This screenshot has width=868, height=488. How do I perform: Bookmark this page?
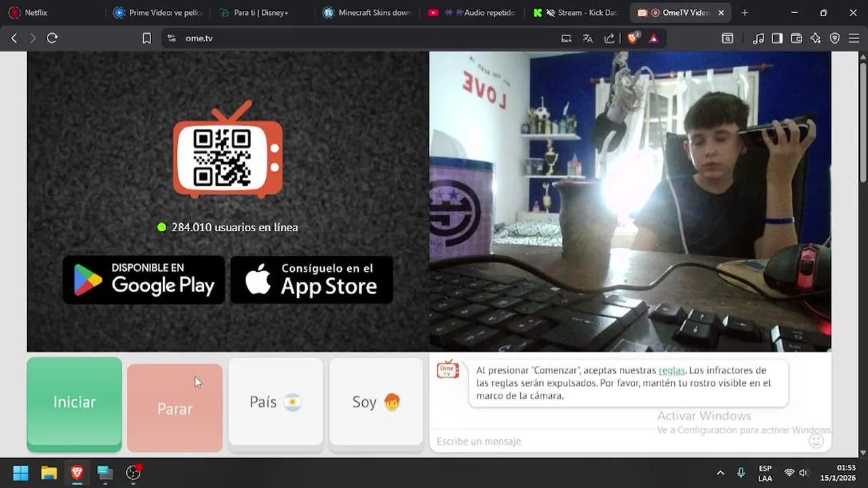point(146,39)
